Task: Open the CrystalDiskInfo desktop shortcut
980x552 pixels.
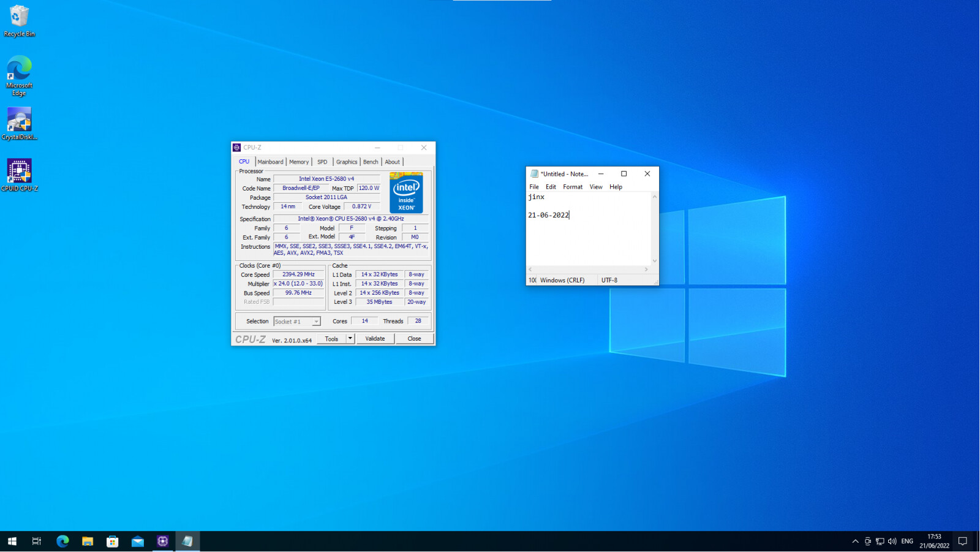Action: pyautogui.click(x=19, y=123)
